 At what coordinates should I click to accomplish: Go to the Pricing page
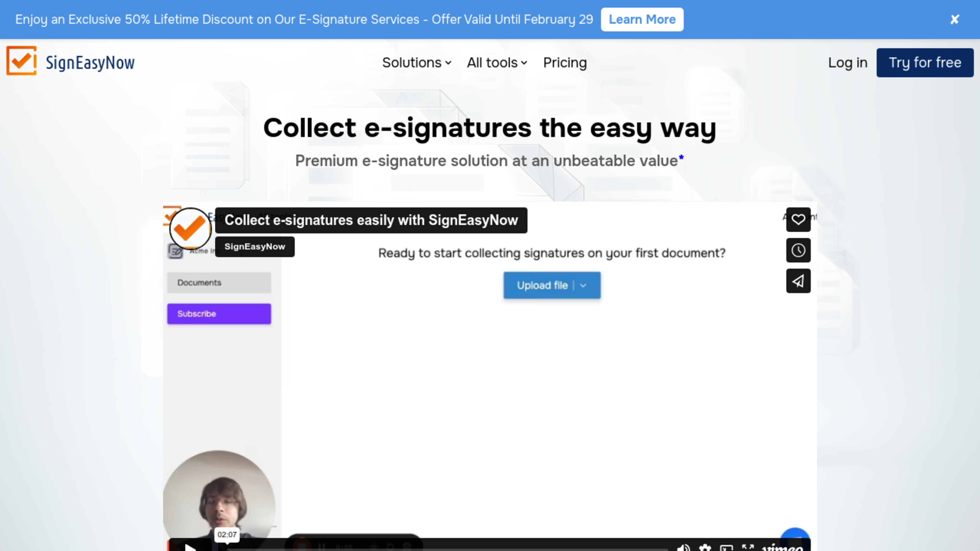tap(565, 63)
